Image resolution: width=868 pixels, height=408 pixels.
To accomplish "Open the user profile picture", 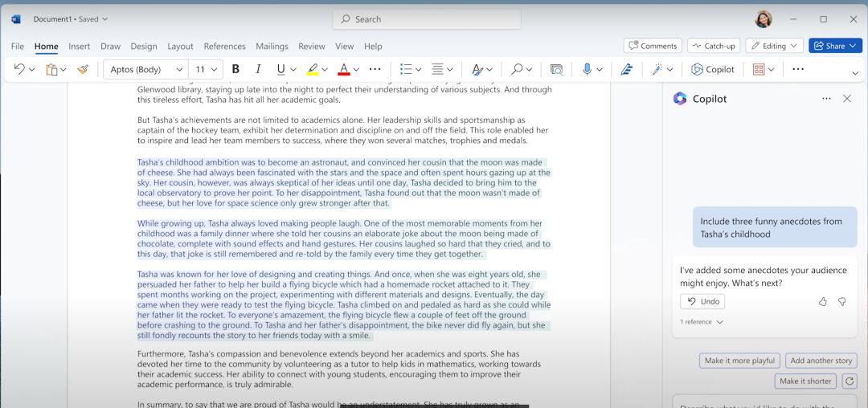I will (x=764, y=19).
